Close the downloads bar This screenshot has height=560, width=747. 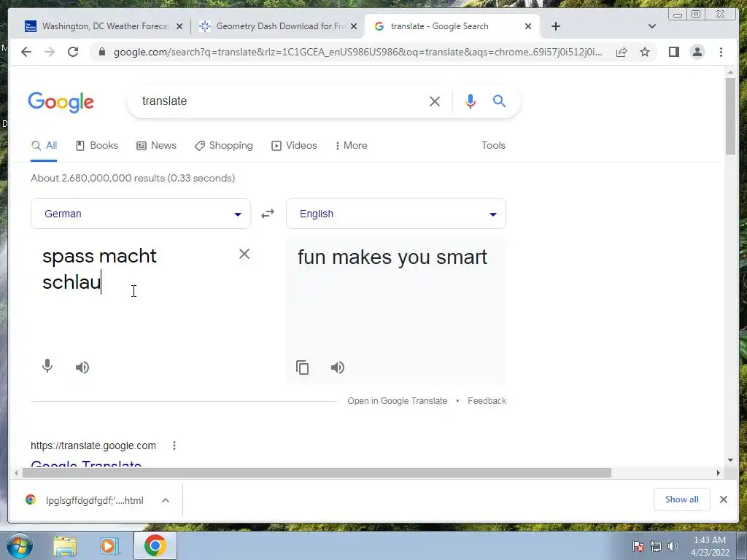pos(723,499)
